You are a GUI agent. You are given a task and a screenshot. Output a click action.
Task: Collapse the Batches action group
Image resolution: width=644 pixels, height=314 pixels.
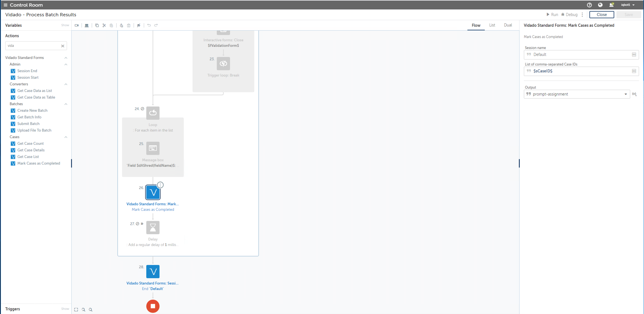point(66,104)
